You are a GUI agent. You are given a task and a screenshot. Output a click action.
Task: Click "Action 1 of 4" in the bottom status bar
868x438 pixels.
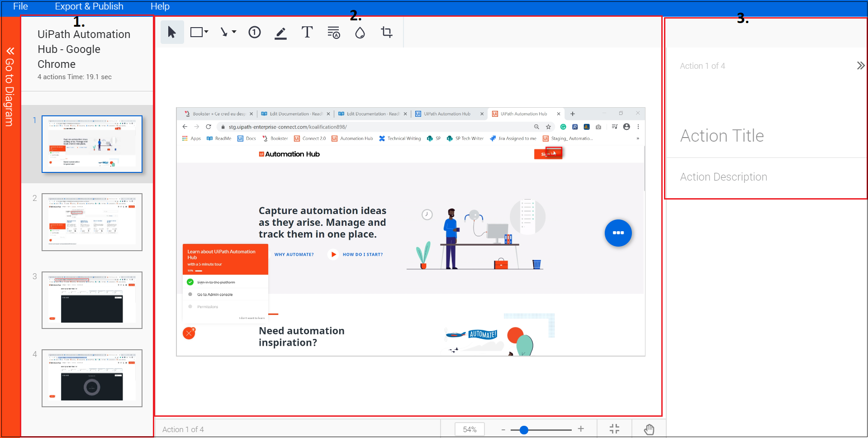[x=183, y=429]
